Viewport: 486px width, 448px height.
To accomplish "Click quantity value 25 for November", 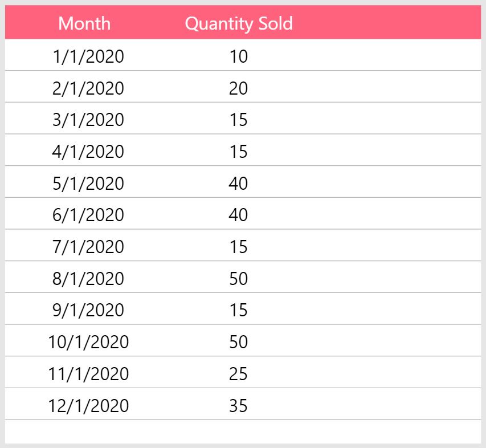I will 238,373.
